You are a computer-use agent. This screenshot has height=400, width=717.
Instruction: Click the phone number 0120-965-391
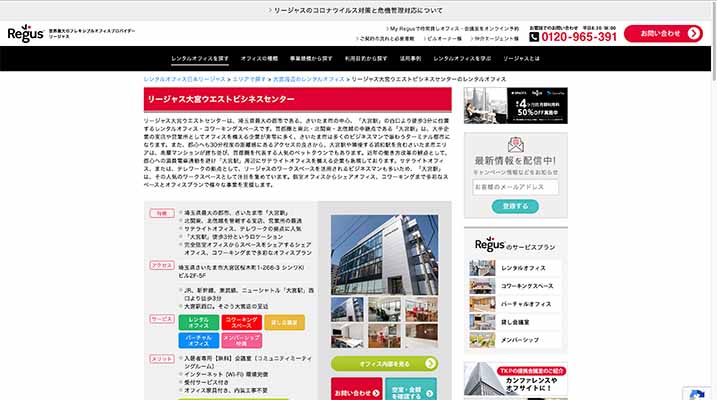click(x=579, y=37)
